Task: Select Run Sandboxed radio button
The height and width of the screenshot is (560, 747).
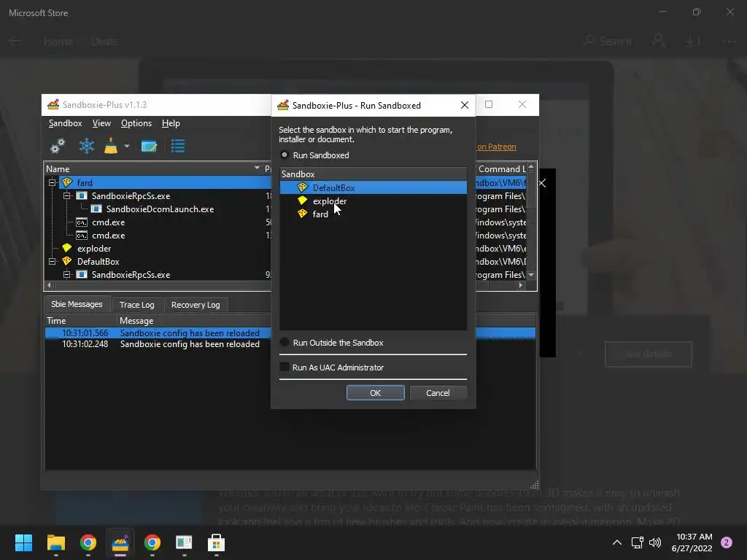Action: (x=285, y=155)
